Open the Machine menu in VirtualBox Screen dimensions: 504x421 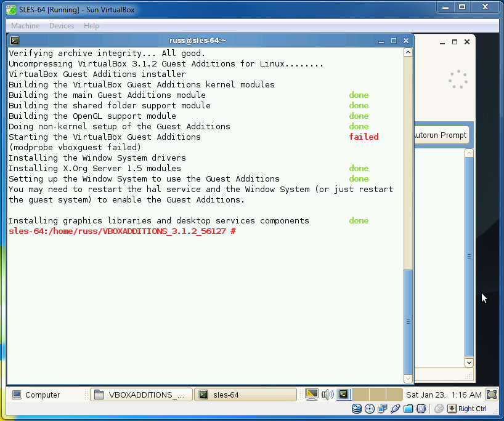25,26
